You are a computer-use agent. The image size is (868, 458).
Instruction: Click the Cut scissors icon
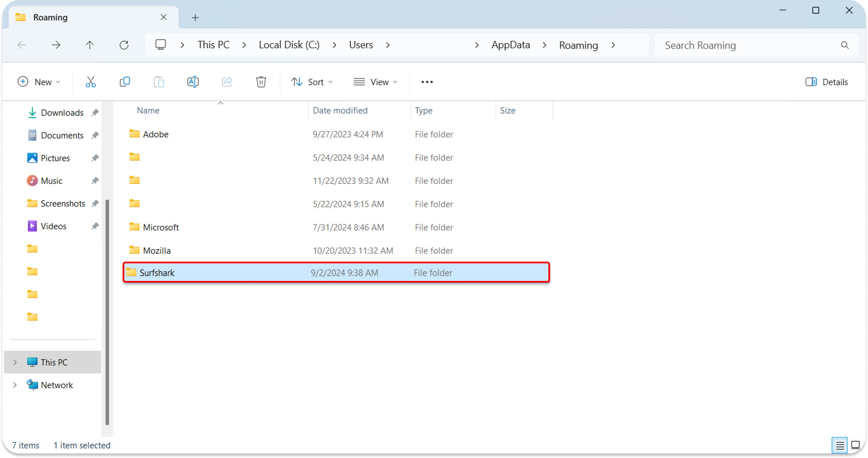[91, 82]
